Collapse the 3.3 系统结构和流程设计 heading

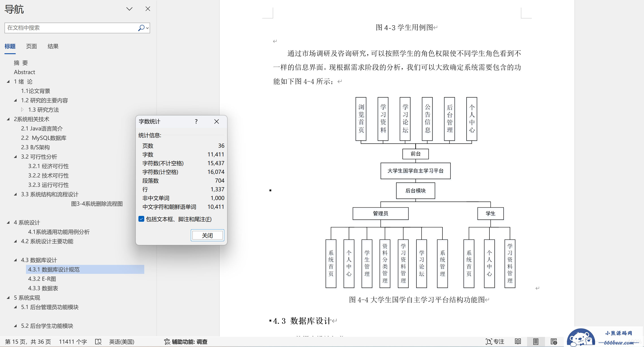[15, 194]
